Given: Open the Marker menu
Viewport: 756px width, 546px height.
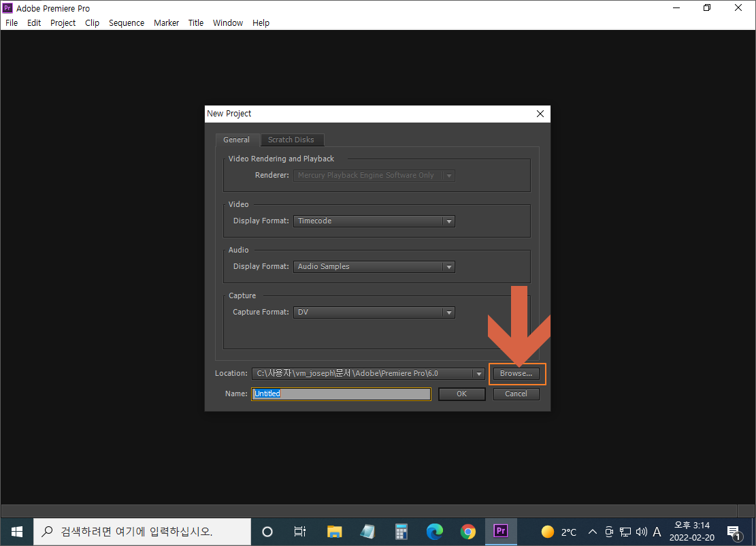Looking at the screenshot, I should click(x=166, y=22).
